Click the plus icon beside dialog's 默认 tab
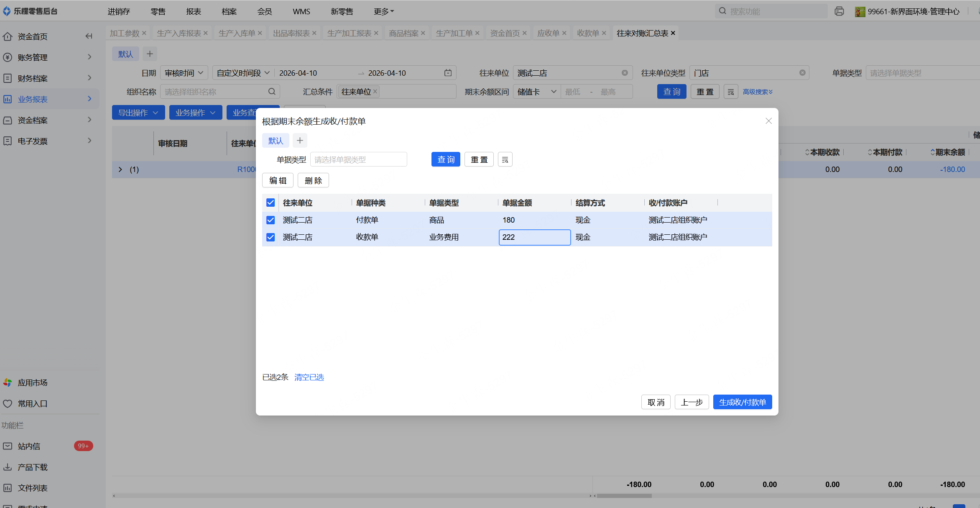Image resolution: width=980 pixels, height=508 pixels. pos(300,141)
